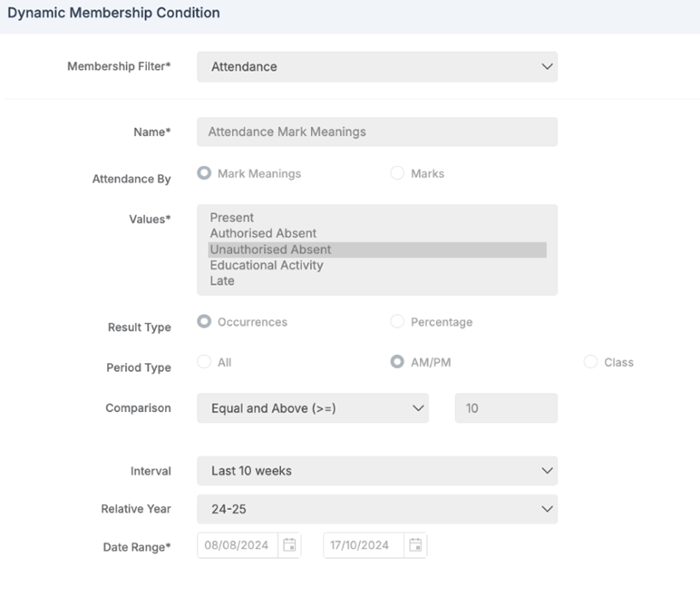Image resolution: width=700 pixels, height=597 pixels.
Task: Click the Name text field
Action: (376, 132)
